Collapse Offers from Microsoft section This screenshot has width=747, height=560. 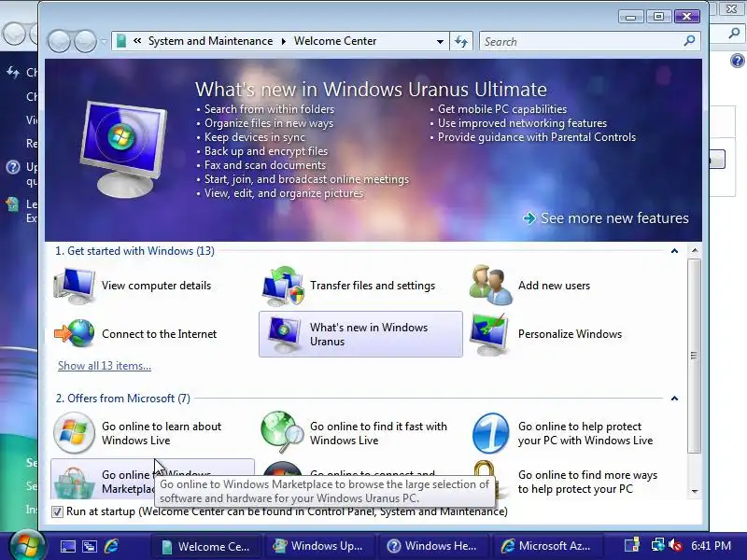tap(674, 399)
